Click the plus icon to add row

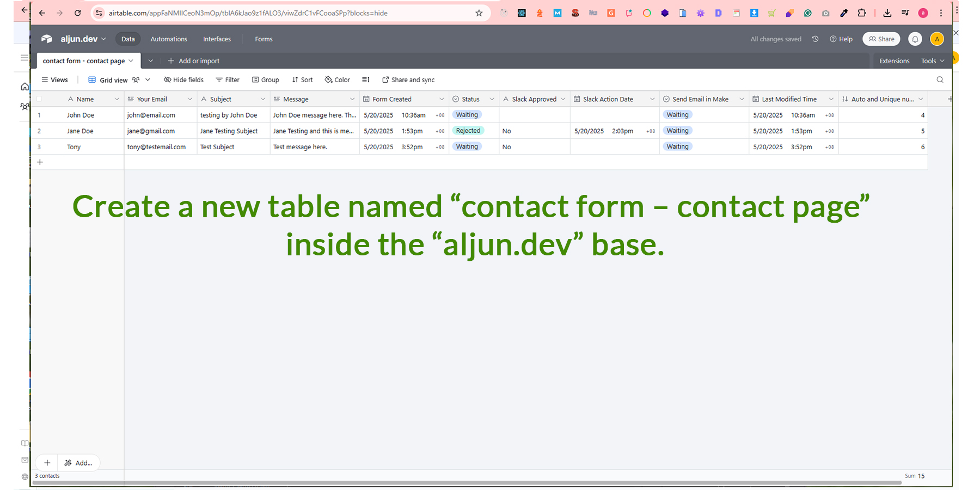point(40,162)
